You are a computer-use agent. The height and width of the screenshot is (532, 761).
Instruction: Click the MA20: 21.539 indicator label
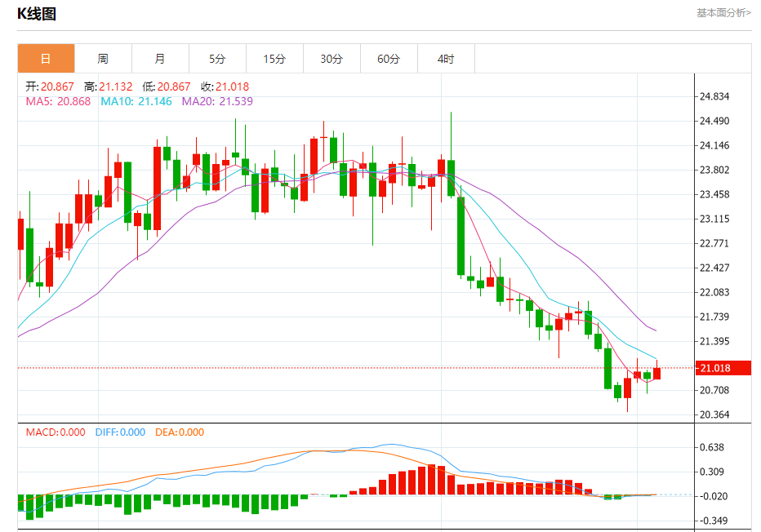[x=217, y=101]
